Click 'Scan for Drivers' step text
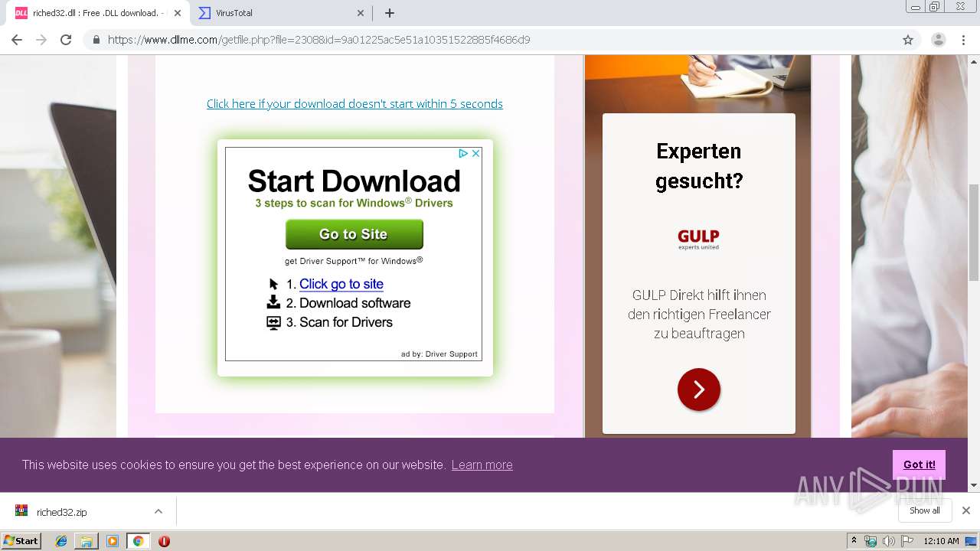The width and height of the screenshot is (980, 551). point(346,322)
